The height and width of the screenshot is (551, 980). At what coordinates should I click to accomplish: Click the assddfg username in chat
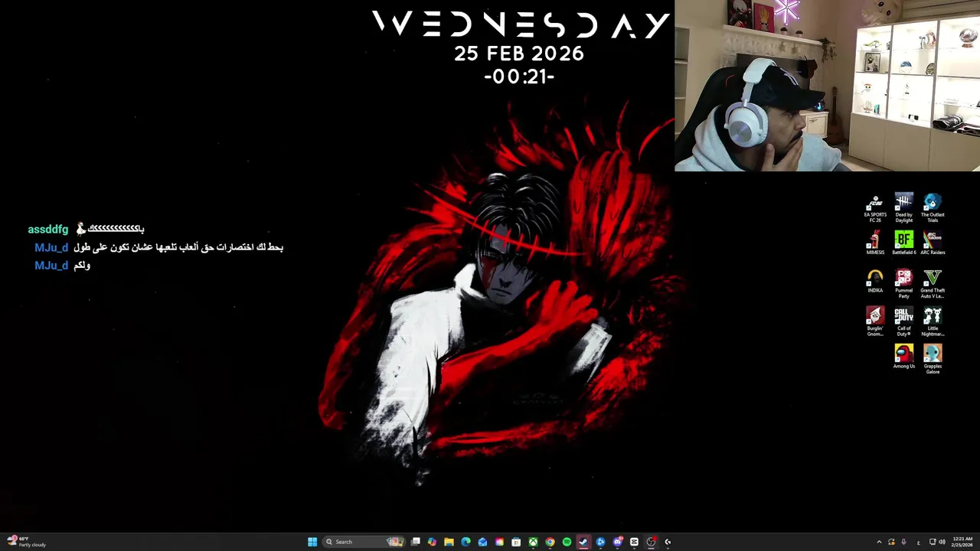[x=47, y=230]
